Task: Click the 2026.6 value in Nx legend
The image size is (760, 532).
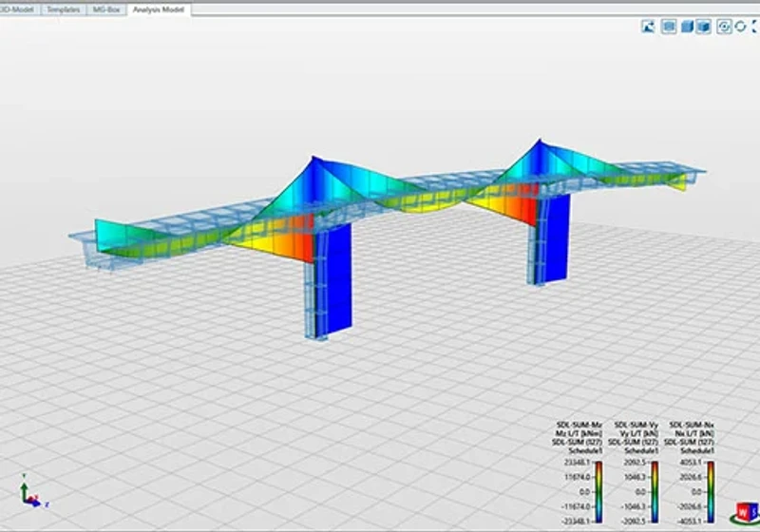Action: (x=691, y=477)
